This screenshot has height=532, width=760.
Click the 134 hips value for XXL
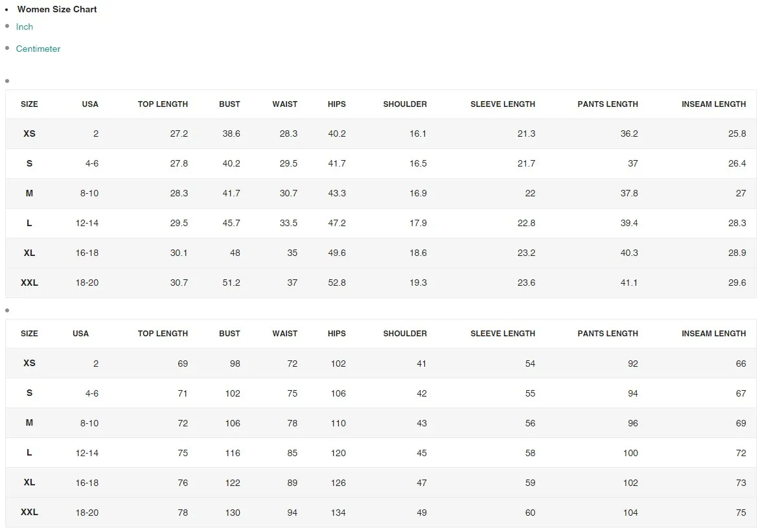coord(338,513)
